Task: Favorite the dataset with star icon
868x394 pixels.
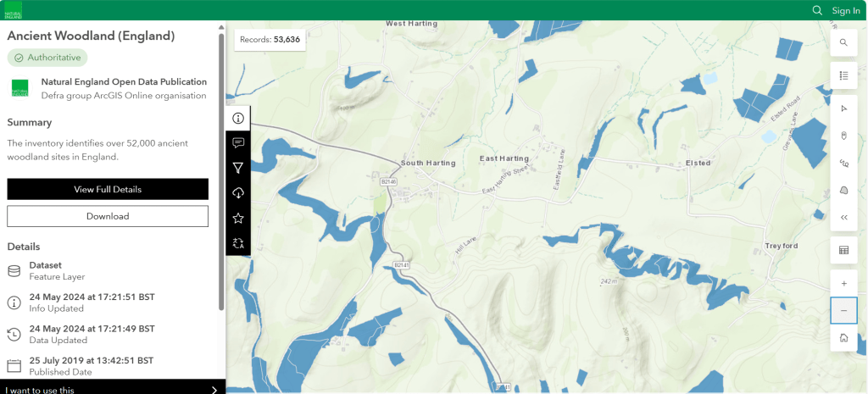Action: pyautogui.click(x=238, y=218)
